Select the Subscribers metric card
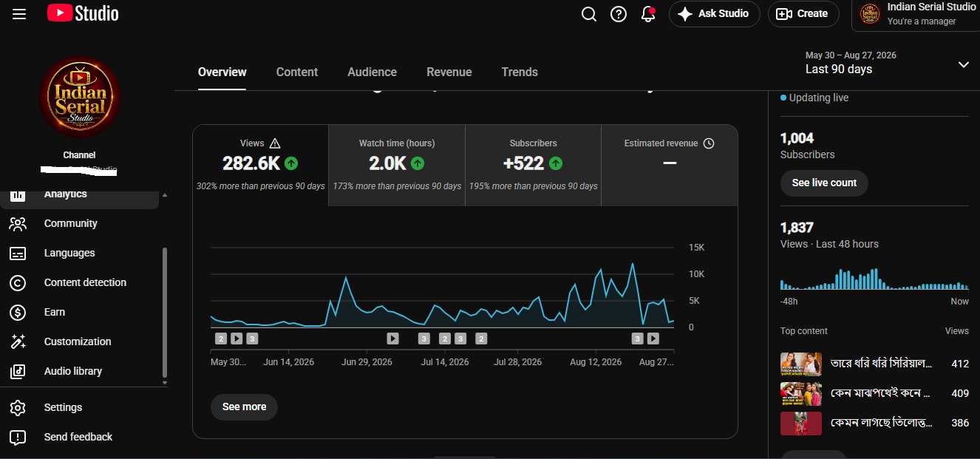Screen dimensions: 980x459 pyautogui.click(x=533, y=166)
